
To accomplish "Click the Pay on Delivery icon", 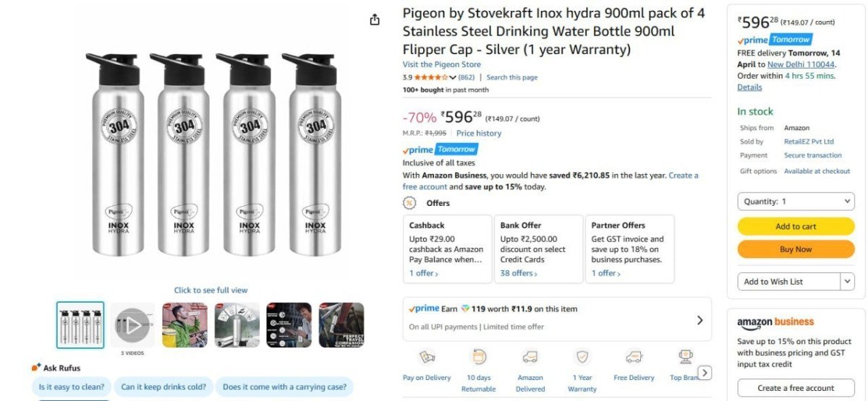I will pos(427,357).
